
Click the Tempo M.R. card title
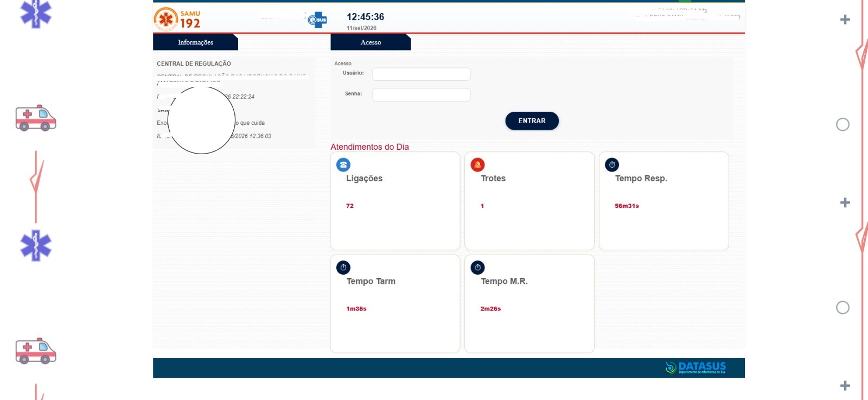coord(504,281)
